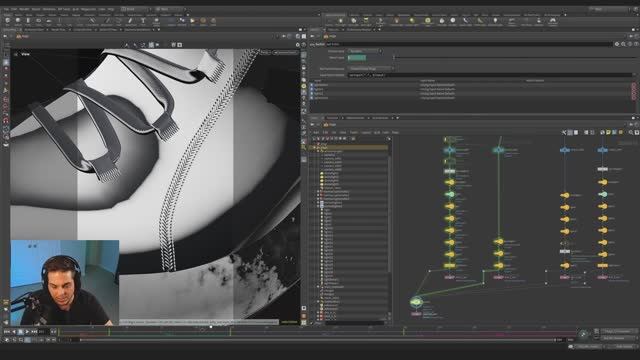Screen dimensions: 640x360
Task: Click the round snapping icon beside the timeline
Action: (x=583, y=335)
